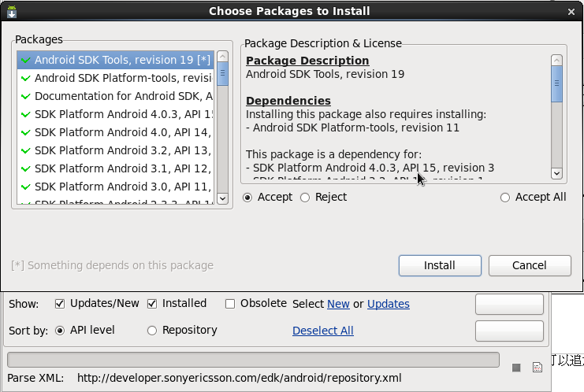
Task: Select the Accept radio button
Action: point(248,198)
